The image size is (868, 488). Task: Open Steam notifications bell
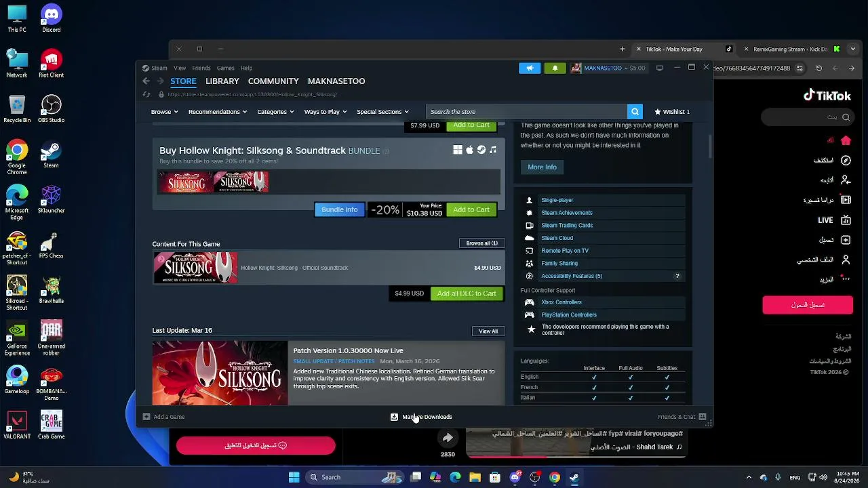coord(555,68)
